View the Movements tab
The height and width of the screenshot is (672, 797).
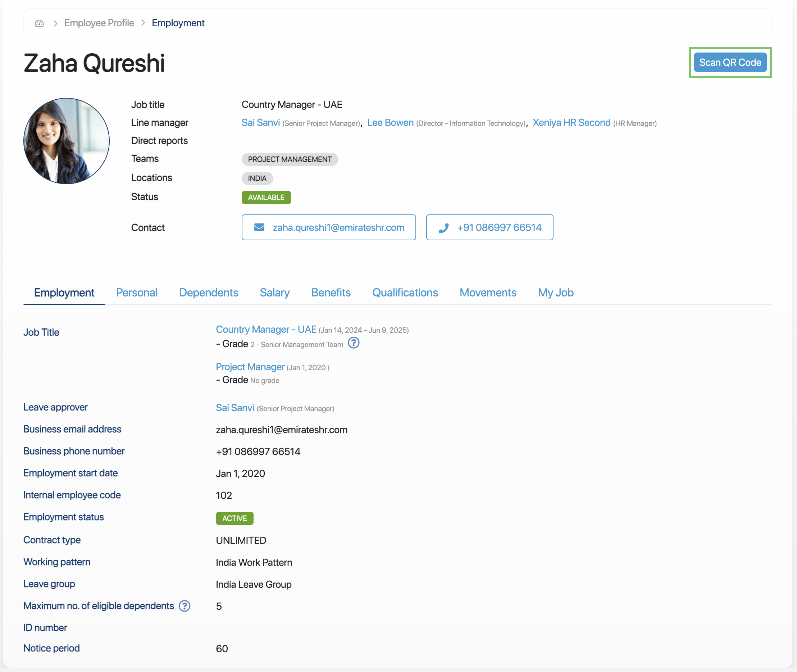tap(488, 292)
